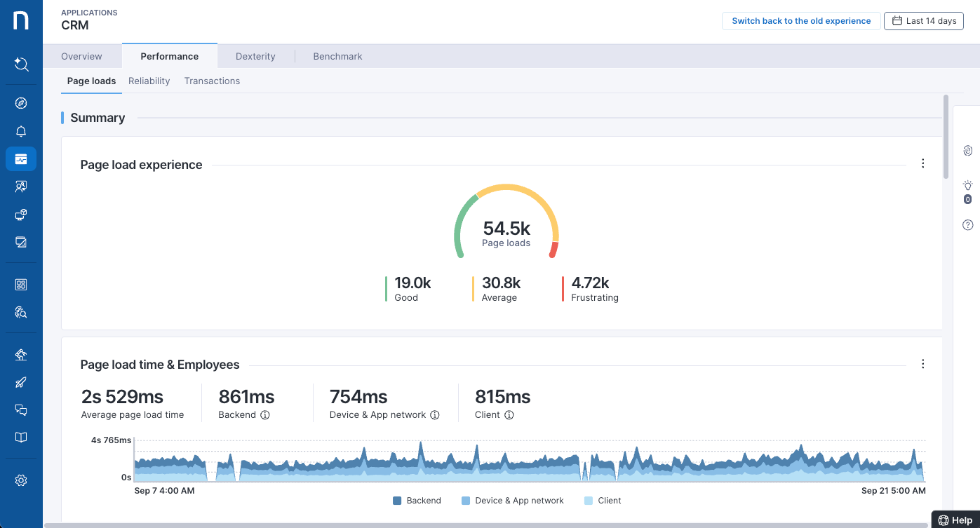
Task: Select the Reliability sub-tab
Action: (149, 81)
